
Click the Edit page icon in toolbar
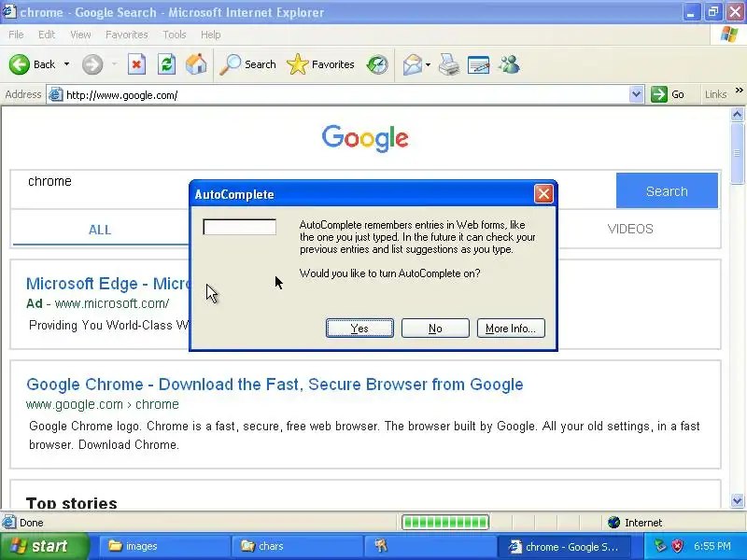coord(478,64)
